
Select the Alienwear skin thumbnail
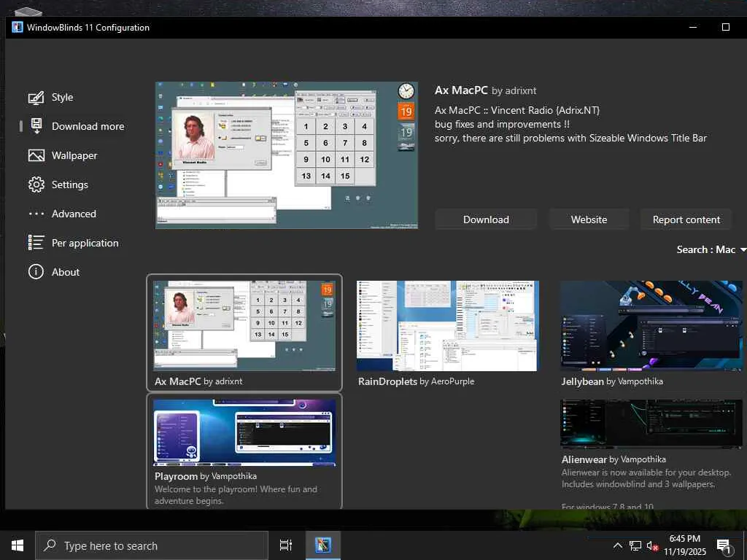651,424
